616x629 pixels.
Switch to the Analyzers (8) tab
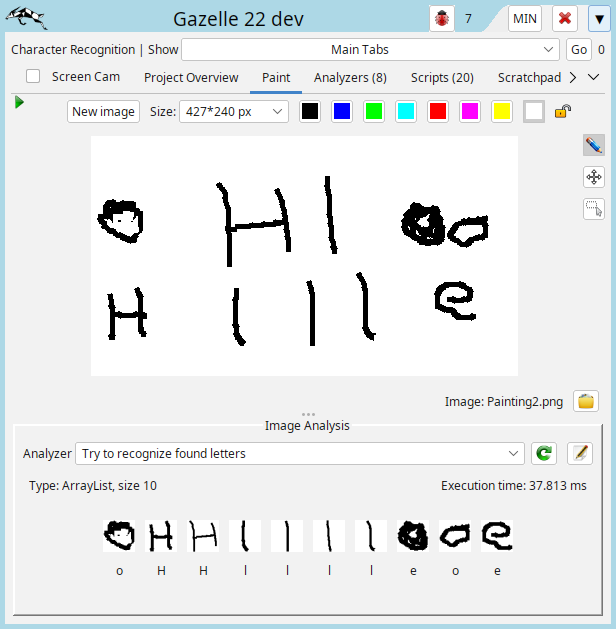tap(350, 77)
